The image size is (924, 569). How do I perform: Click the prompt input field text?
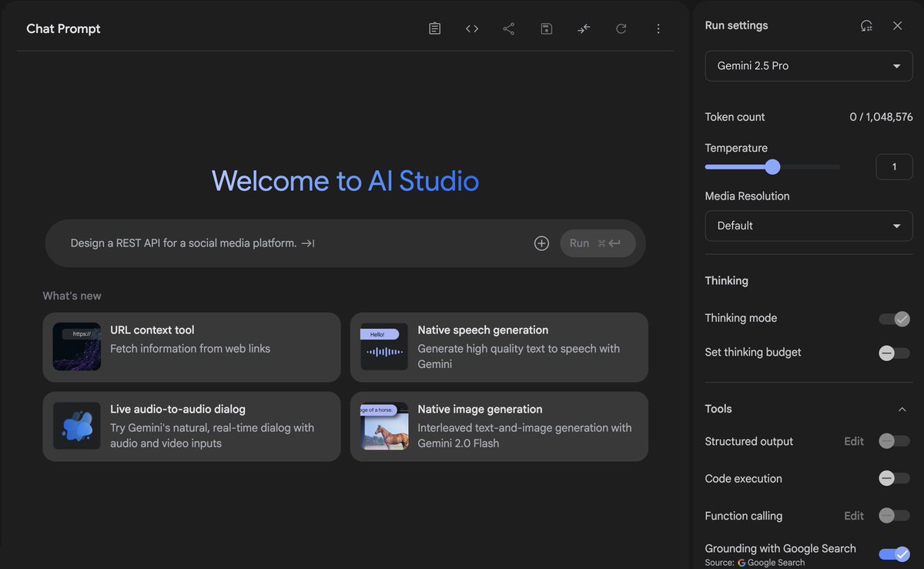coord(183,243)
